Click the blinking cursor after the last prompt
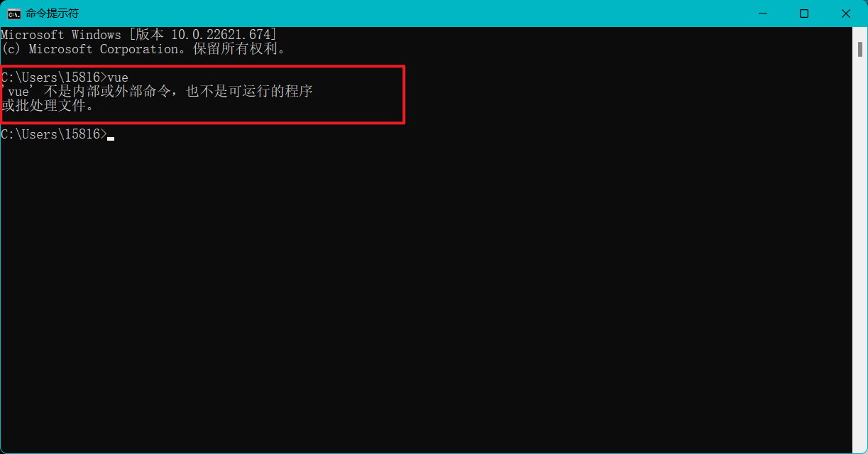Image resolution: width=868 pixels, height=454 pixels. (x=111, y=138)
